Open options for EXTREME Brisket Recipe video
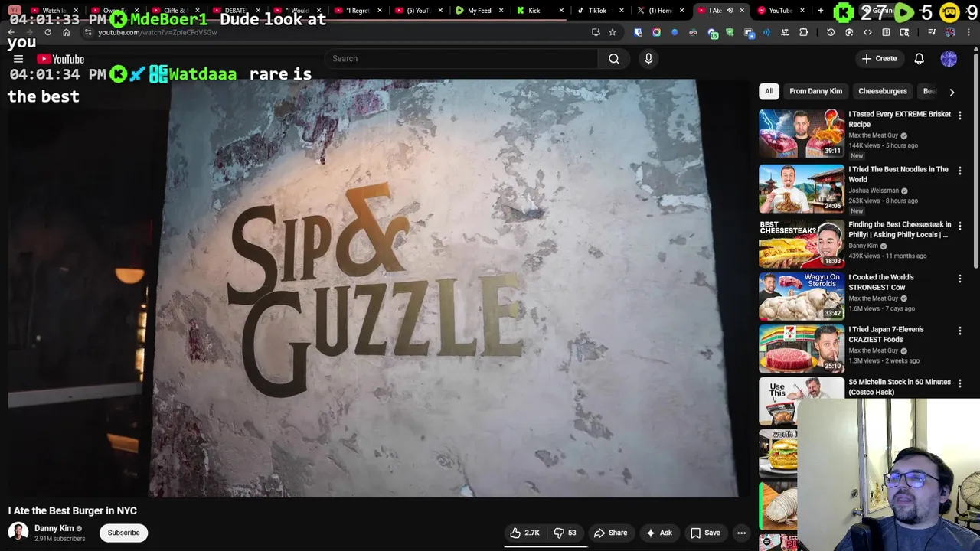 click(960, 116)
